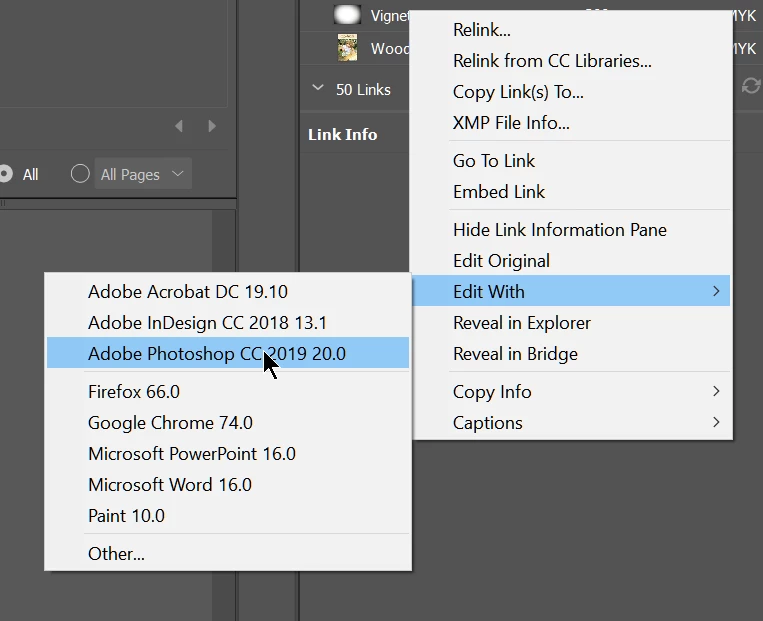
Task: Open XMP File Info...
Action: 571,123
